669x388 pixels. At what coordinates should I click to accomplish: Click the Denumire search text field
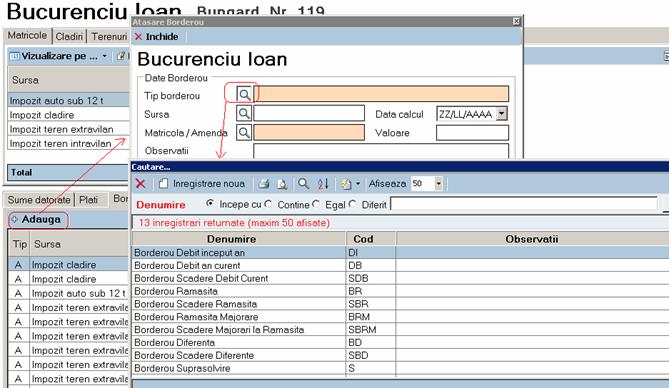pos(524,204)
